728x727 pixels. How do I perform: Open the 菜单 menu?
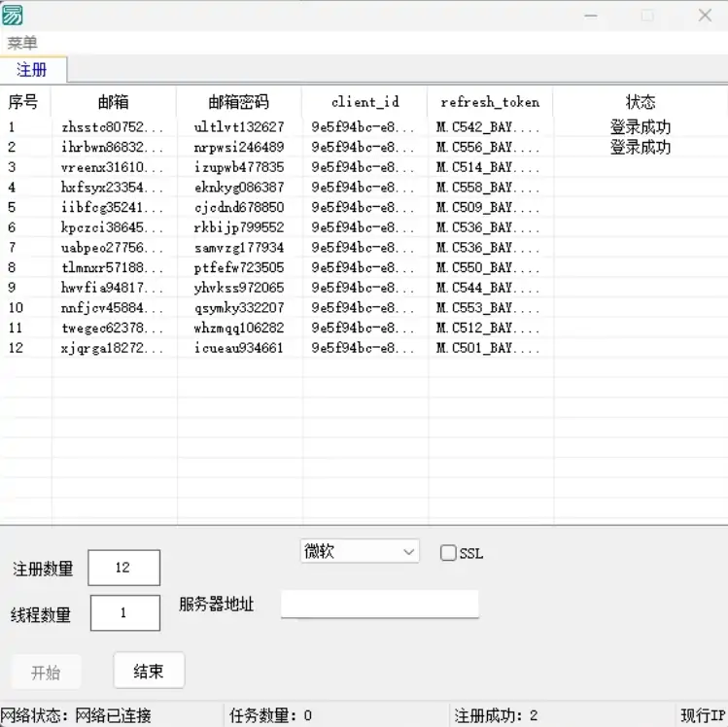pos(21,43)
